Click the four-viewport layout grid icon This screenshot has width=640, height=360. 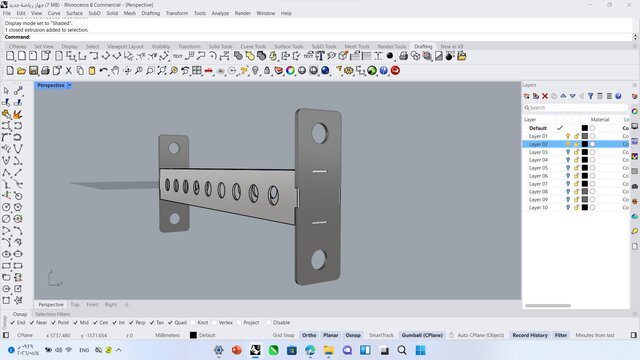(x=197, y=71)
